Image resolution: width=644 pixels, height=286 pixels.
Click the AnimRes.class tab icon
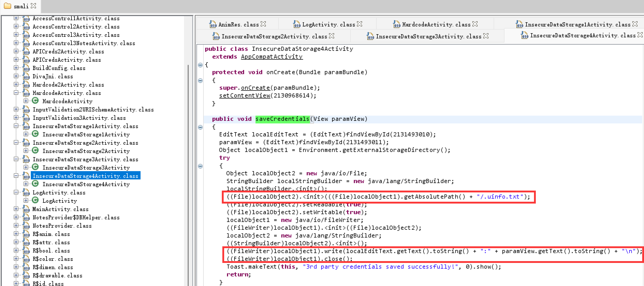pos(213,24)
